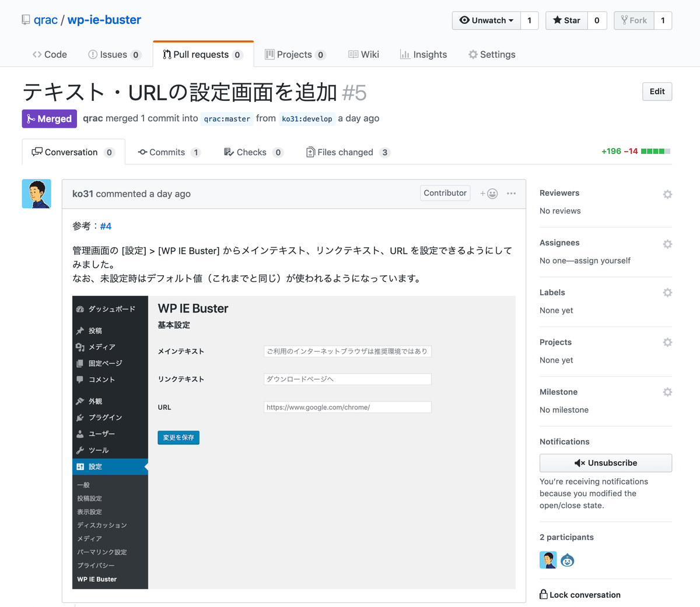Click the fork count 1
Image resolution: width=700 pixels, height=607 pixels.
663,20
